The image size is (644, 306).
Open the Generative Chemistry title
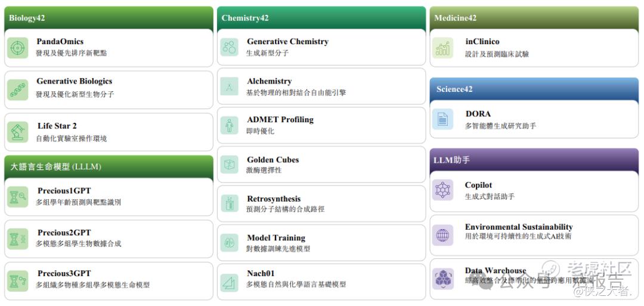click(287, 42)
